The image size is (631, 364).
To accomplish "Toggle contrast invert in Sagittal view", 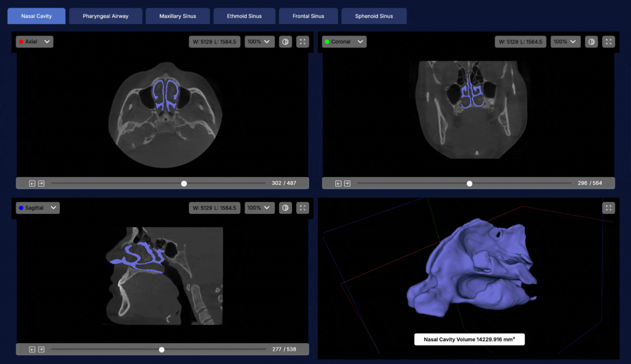I will click(x=285, y=208).
